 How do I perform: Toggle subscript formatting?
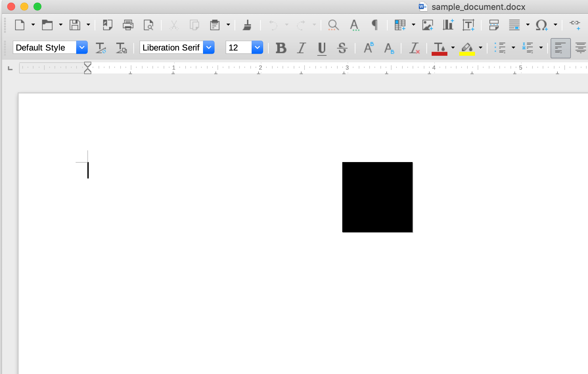(x=389, y=48)
